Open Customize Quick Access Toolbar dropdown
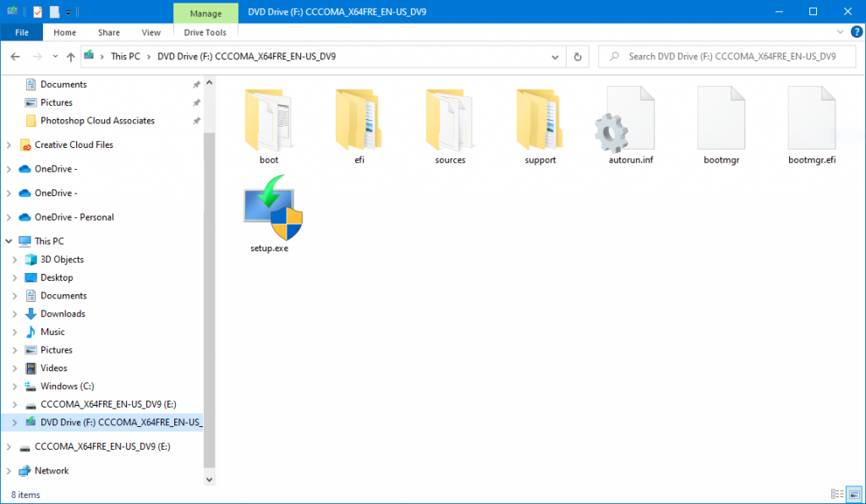The image size is (866, 504). click(68, 12)
